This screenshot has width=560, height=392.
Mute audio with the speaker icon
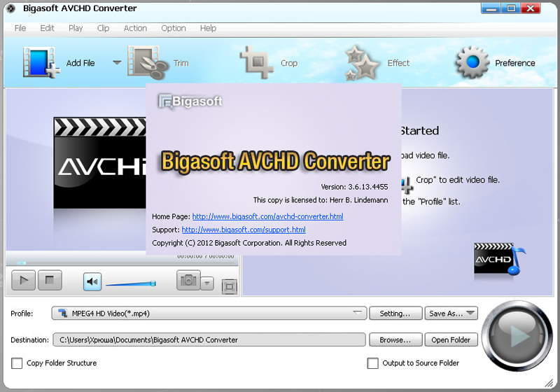92,281
